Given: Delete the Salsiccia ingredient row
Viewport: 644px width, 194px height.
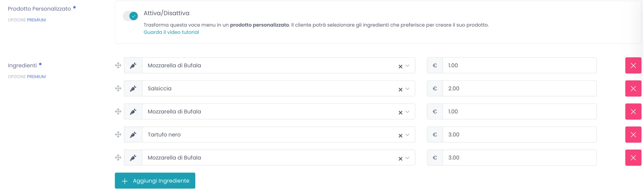Looking at the screenshot, I should point(633,89).
